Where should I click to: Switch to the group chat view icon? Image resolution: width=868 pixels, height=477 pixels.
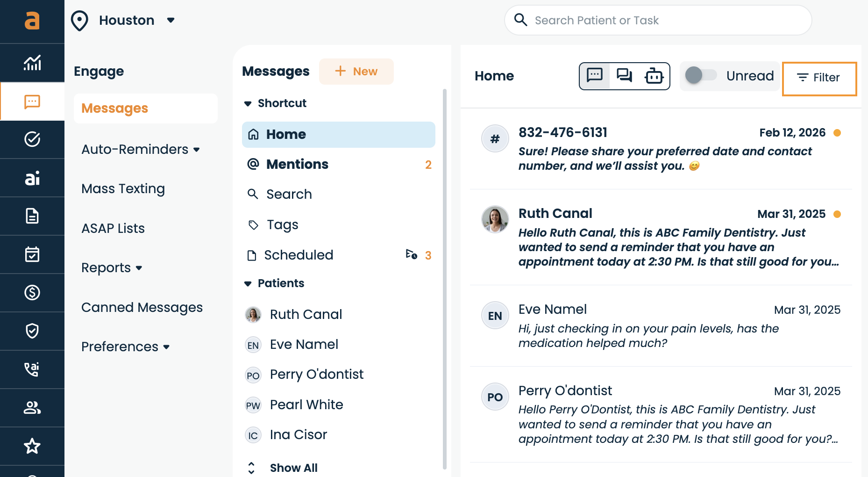pos(624,76)
